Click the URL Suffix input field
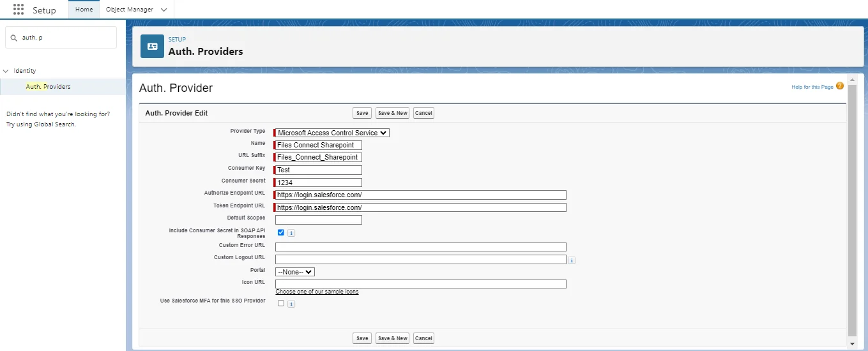This screenshot has width=868, height=351. (318, 157)
